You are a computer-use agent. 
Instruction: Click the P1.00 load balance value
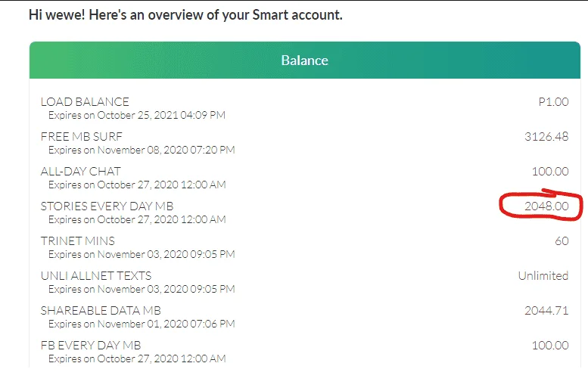(x=553, y=102)
